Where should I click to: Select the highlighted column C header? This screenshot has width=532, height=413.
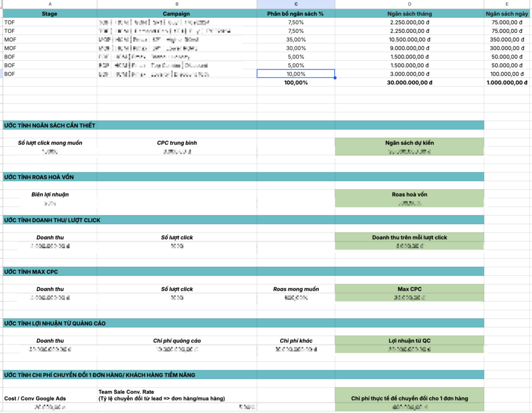pyautogui.click(x=296, y=4)
